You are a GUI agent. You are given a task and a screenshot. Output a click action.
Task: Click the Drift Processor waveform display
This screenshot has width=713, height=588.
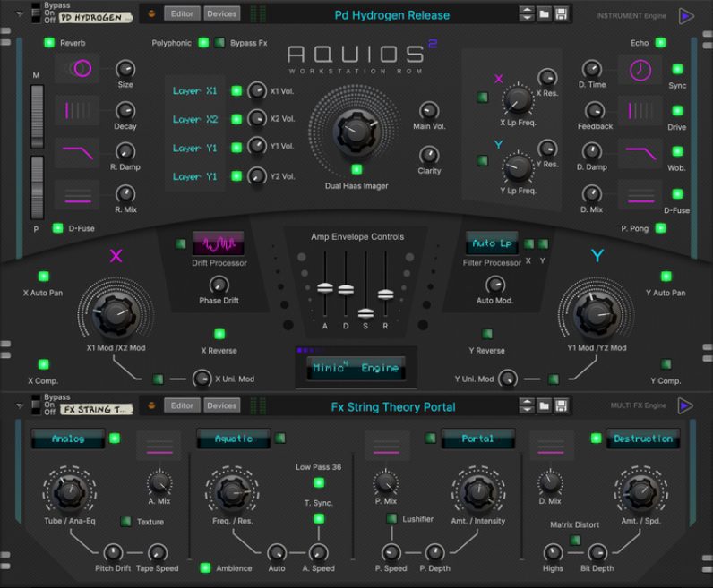[219, 244]
